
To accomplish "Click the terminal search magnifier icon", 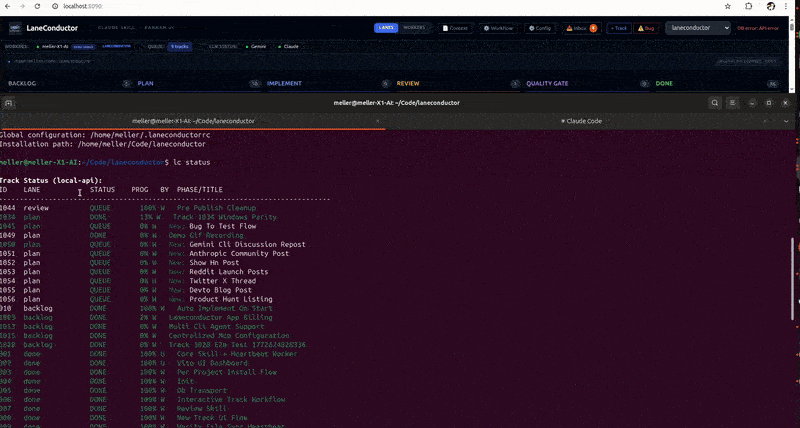I will tap(714, 102).
